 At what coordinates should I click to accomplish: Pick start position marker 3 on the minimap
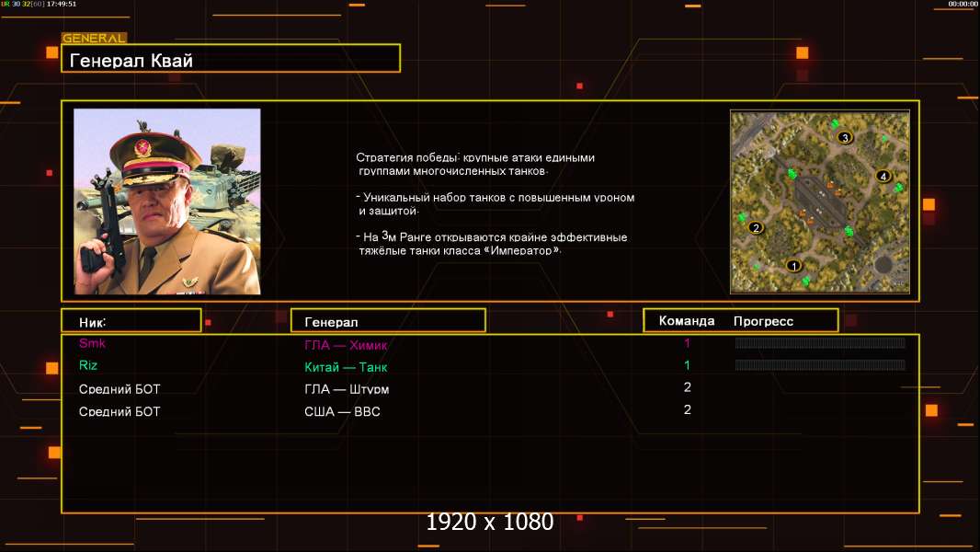click(846, 137)
